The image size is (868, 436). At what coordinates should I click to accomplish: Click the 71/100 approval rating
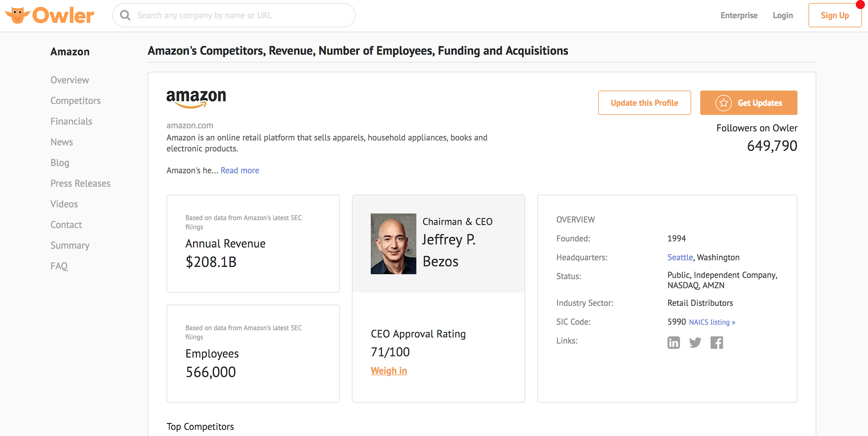coord(390,352)
